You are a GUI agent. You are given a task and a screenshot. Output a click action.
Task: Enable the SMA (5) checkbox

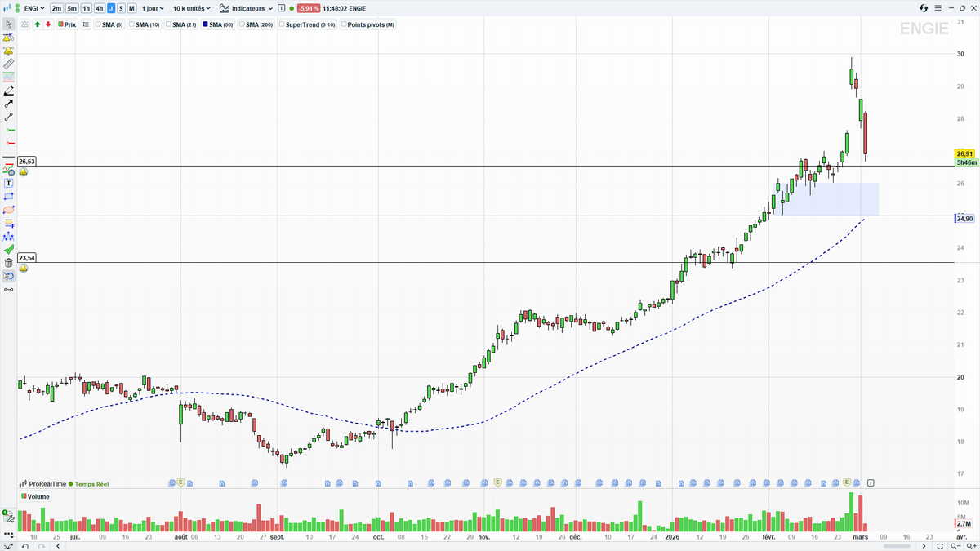(x=98, y=24)
